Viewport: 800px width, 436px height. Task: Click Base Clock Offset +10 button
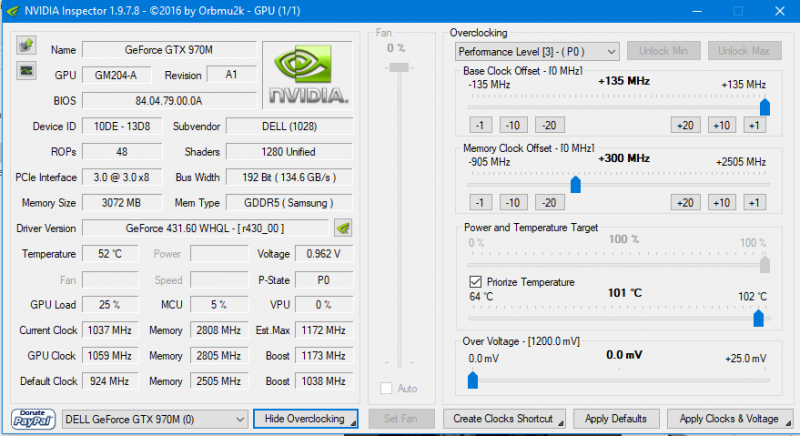tap(721, 125)
